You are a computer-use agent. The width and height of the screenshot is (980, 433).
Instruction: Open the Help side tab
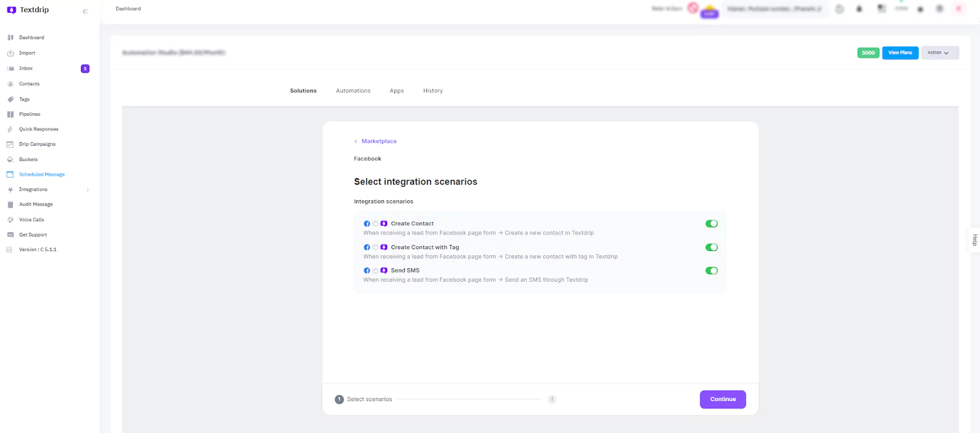tap(974, 240)
